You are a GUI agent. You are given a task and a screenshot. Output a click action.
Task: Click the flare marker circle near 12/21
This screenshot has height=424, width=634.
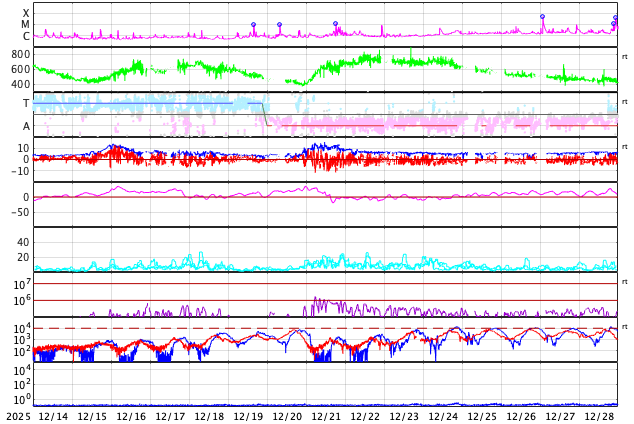(x=335, y=24)
